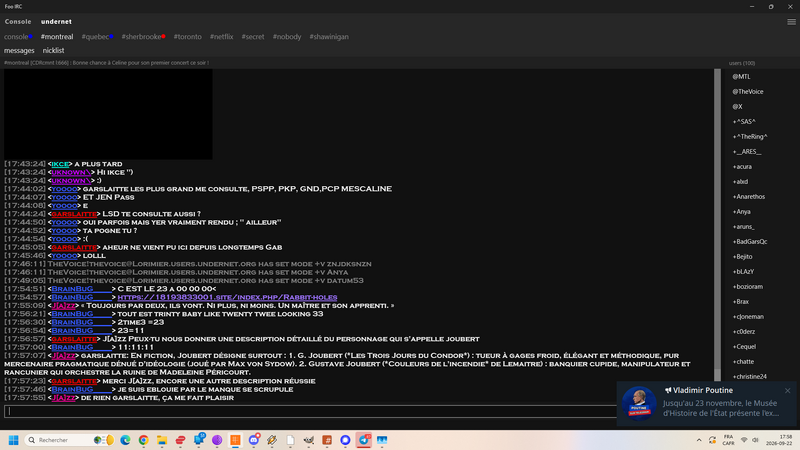This screenshot has height=450, width=800.
Task: Click the IKCE nickname in the chat
Action: point(60,164)
